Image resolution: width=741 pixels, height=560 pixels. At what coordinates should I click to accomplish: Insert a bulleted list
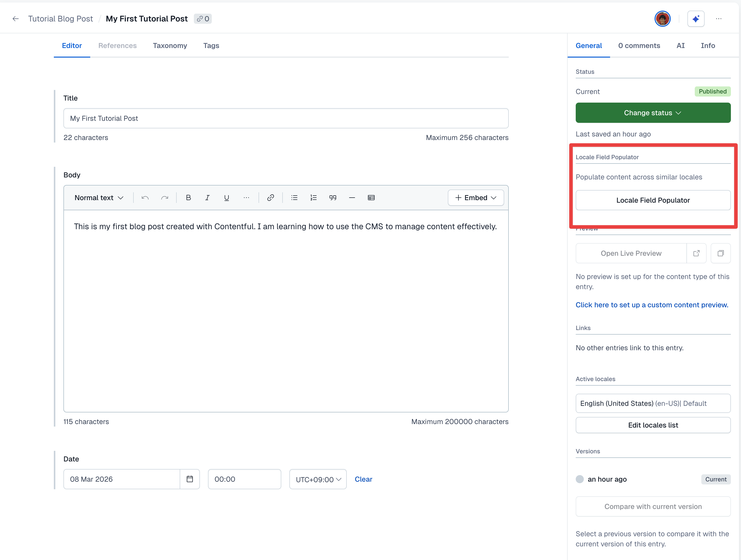click(294, 198)
